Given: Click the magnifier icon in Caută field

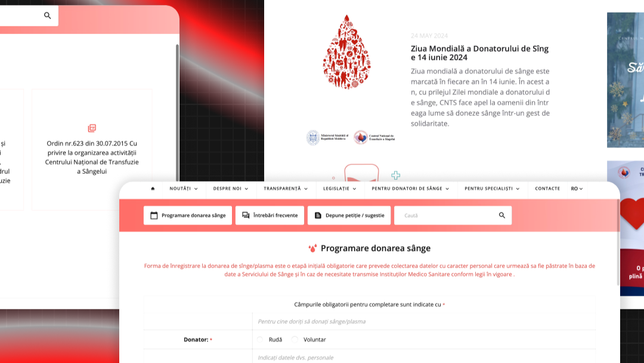Looking at the screenshot, I should click(x=502, y=216).
